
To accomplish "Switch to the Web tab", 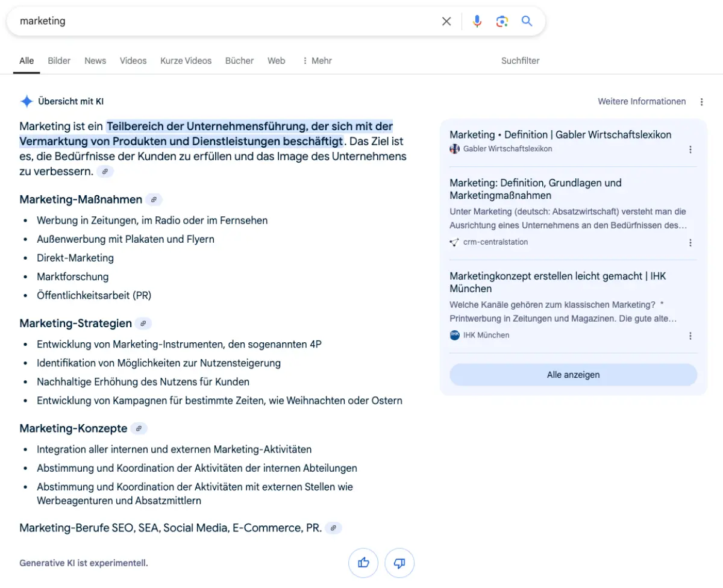I will point(277,61).
